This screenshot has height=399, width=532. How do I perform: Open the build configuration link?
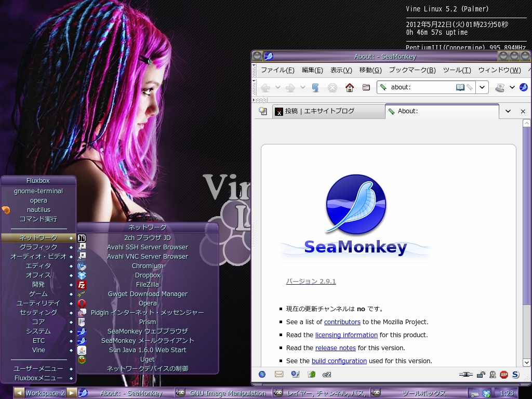coord(339,361)
